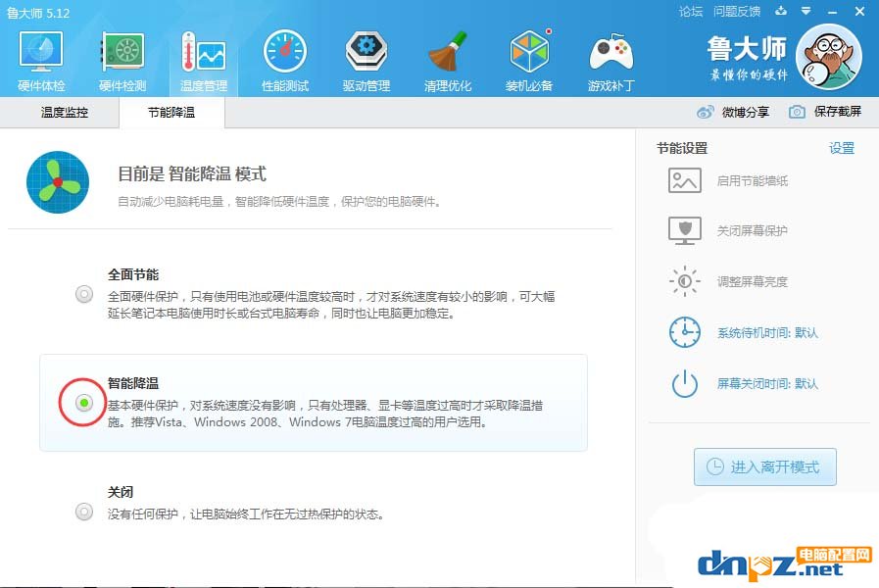Screen dimensions: 879x588
Task: Click the 启用节能墙纸 picture icon
Action: 684,180
